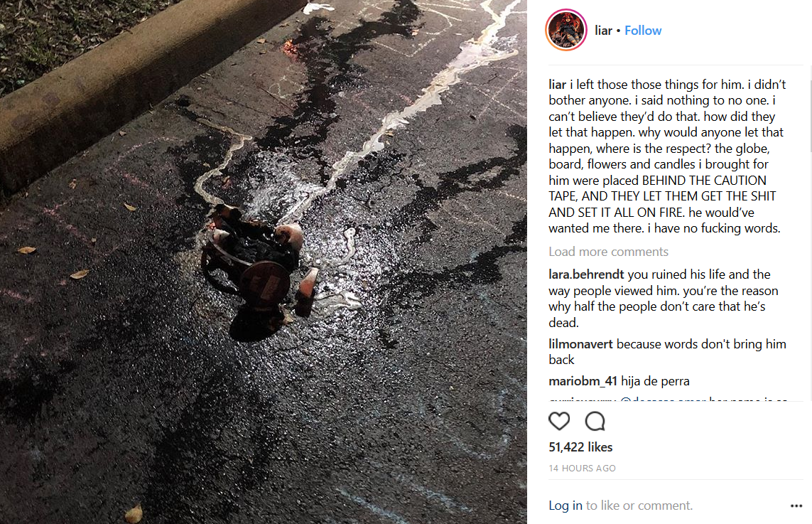Open mariobm_41 commenter profile
The width and height of the screenshot is (812, 524).
click(583, 381)
